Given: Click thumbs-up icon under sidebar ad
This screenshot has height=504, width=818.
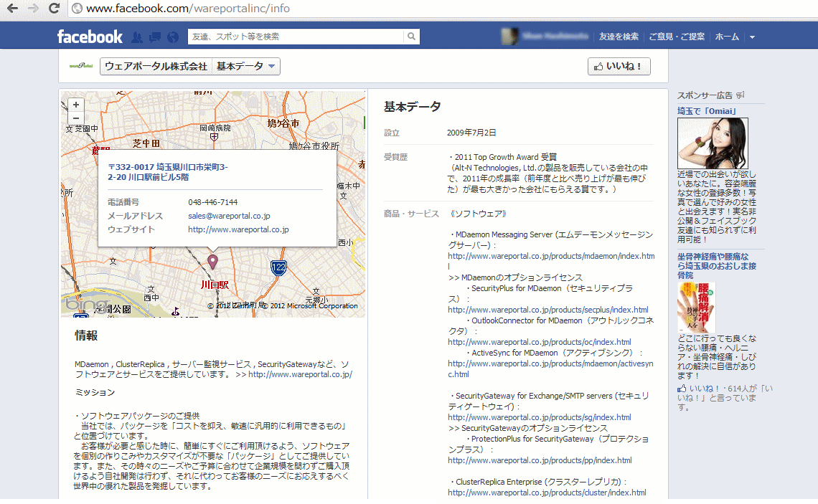Looking at the screenshot, I should tap(682, 389).
